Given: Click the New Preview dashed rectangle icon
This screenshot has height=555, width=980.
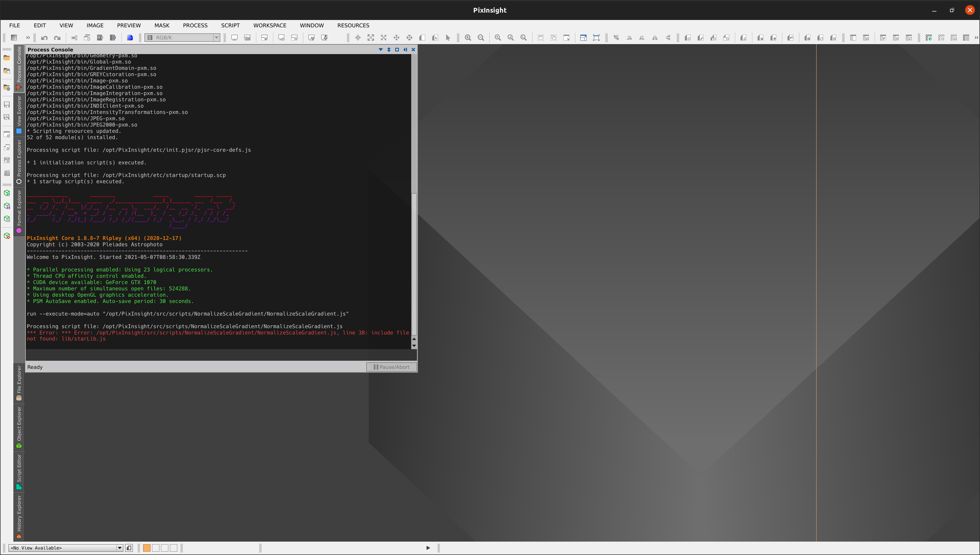Looking at the screenshot, I should (540, 37).
